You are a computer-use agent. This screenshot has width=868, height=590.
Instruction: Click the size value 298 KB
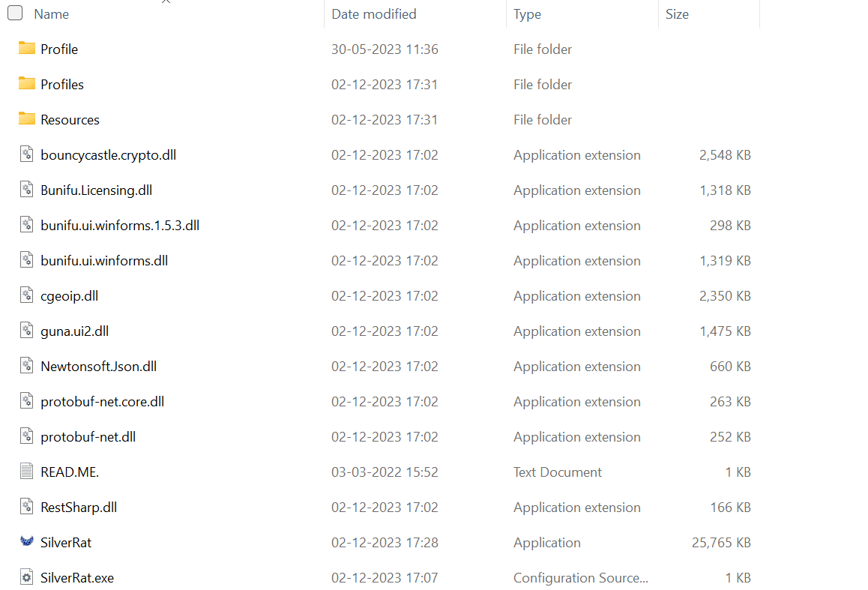[730, 225]
